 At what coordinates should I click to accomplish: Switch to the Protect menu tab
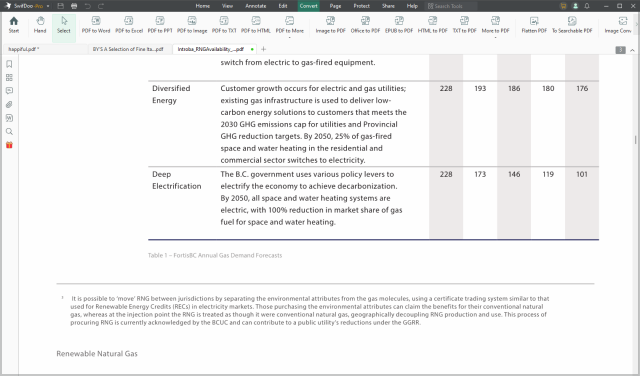(x=361, y=6)
